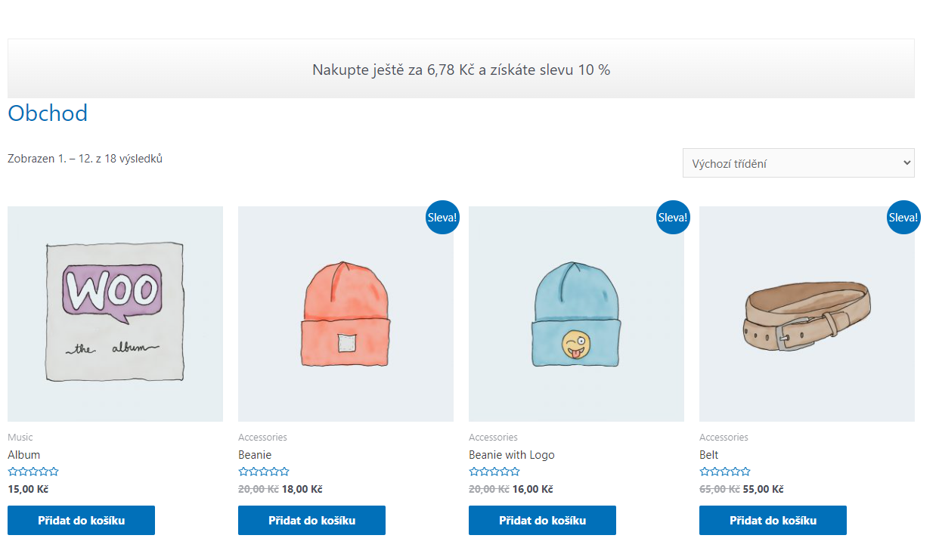Open the Album product title link
The width and height of the screenshot is (939, 560).
point(23,455)
